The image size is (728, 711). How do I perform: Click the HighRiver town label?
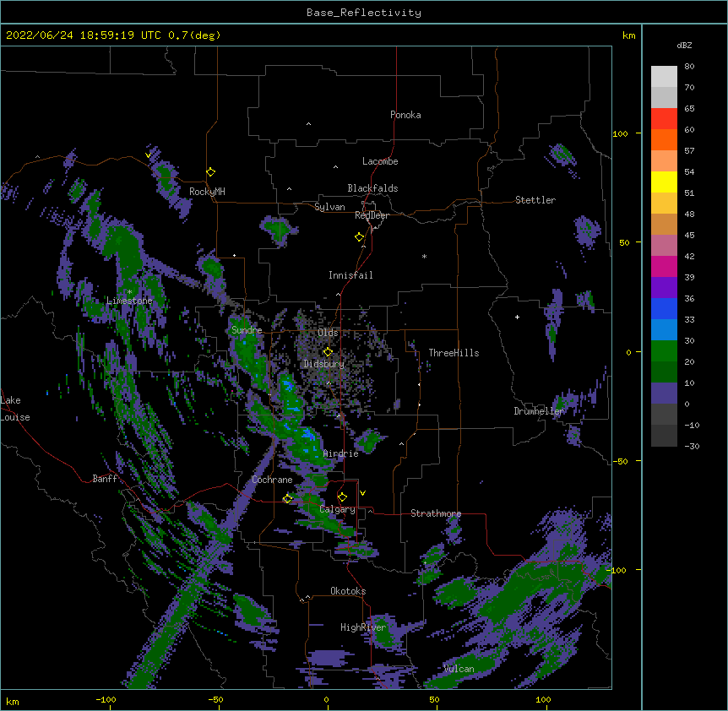363,627
